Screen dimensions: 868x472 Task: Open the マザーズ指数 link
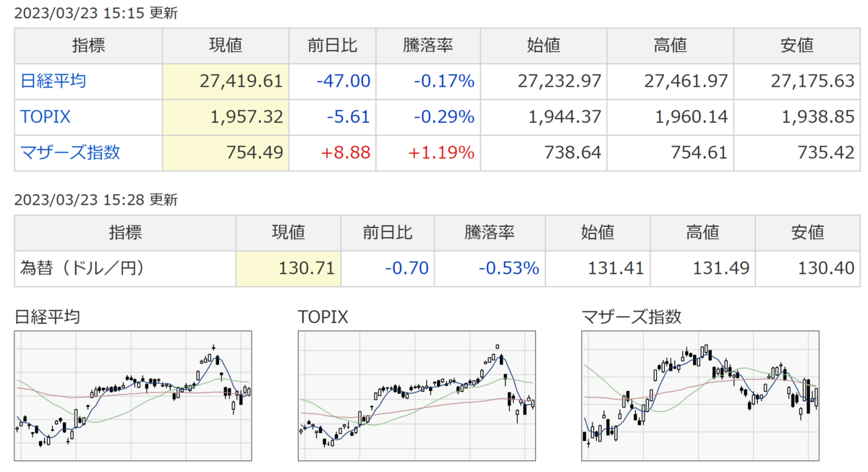pyautogui.click(x=70, y=153)
